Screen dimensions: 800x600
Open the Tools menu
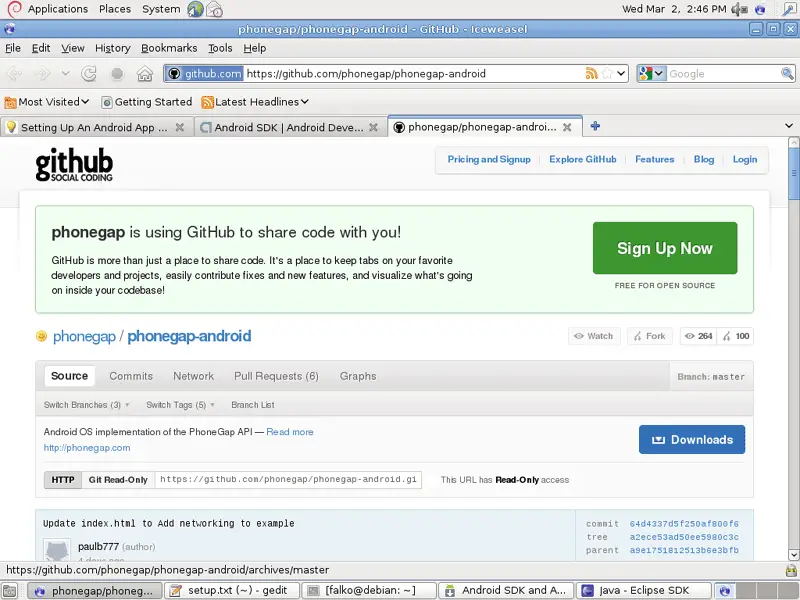tap(220, 48)
